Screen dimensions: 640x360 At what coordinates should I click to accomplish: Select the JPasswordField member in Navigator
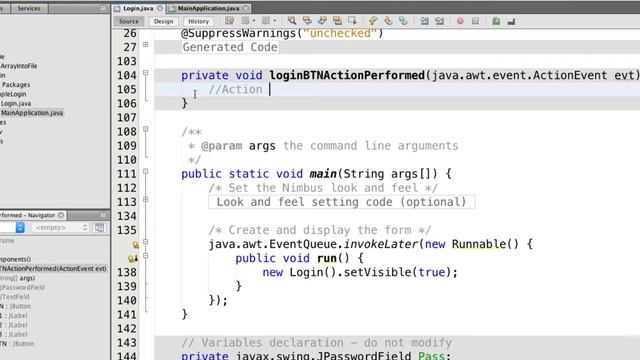click(x=22, y=287)
